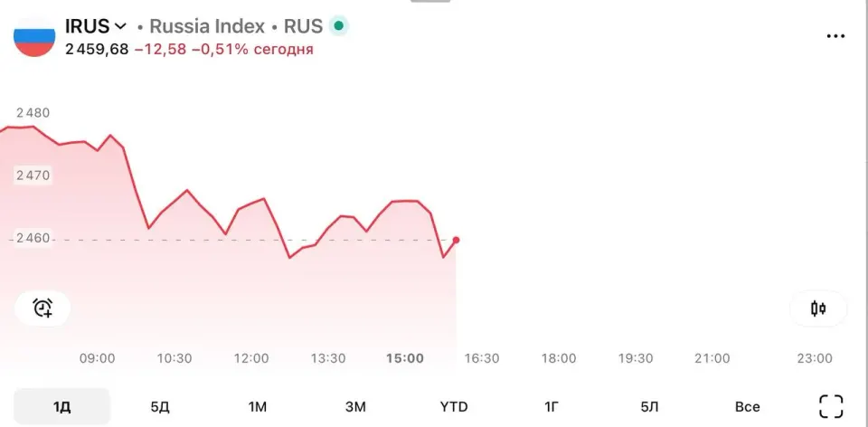Open fullscreen chart view icon
The image size is (868, 427).
click(x=830, y=406)
